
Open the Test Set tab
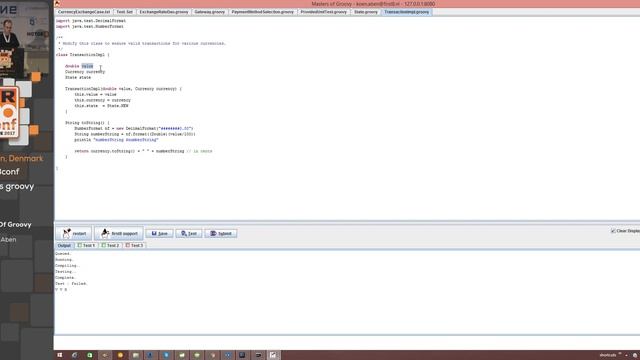pyautogui.click(x=124, y=12)
